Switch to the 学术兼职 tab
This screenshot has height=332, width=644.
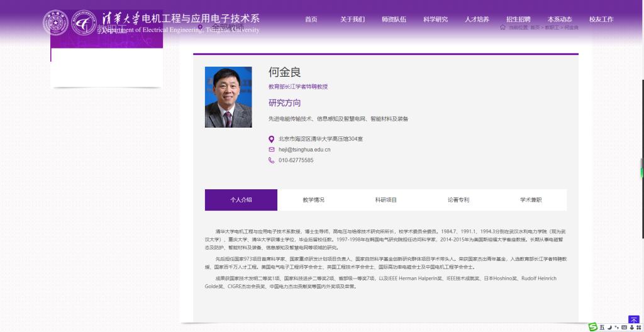click(x=531, y=200)
